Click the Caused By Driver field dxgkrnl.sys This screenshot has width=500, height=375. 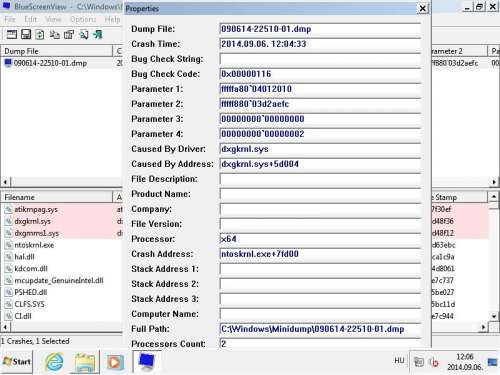[x=320, y=149]
